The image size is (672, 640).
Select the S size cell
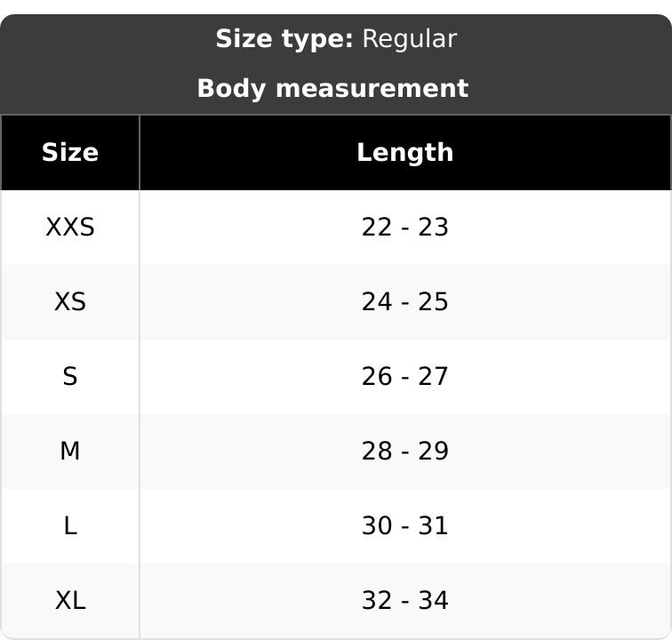coord(70,376)
